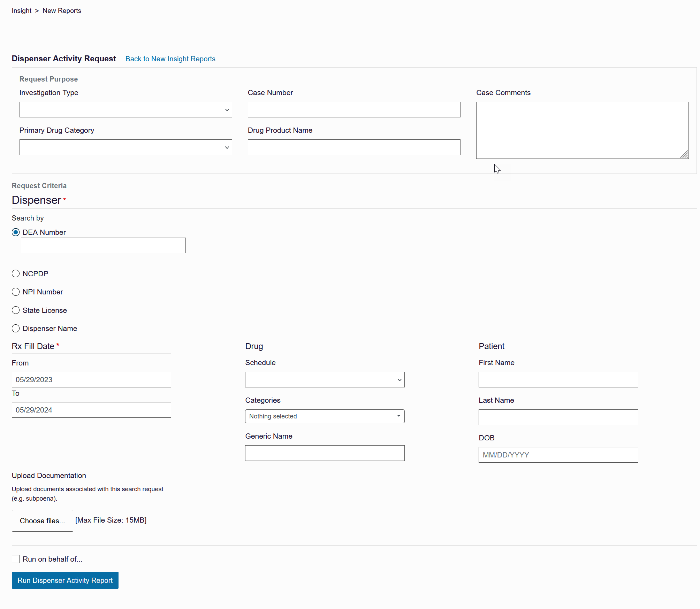The height and width of the screenshot is (609, 700).
Task: Click Insight in the breadcrumb
Action: point(21,10)
